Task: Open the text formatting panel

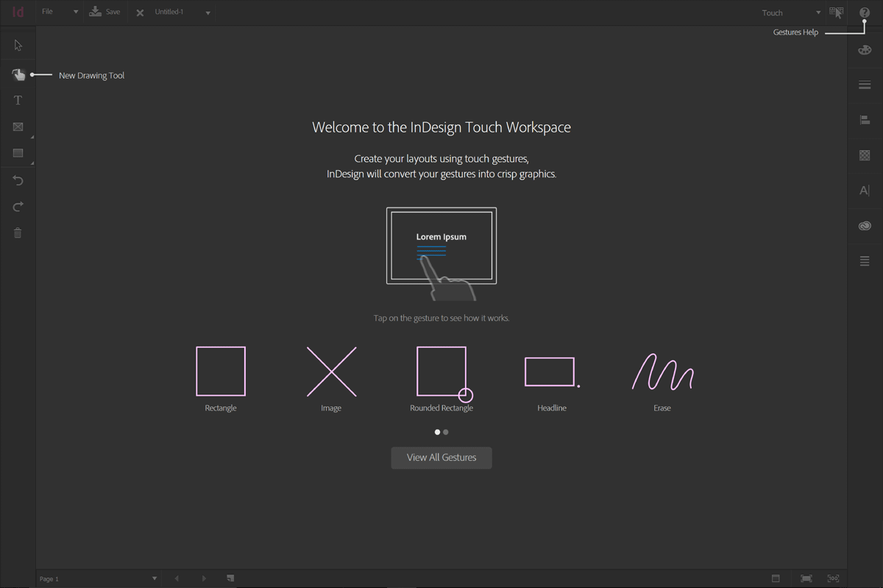Action: tap(865, 191)
